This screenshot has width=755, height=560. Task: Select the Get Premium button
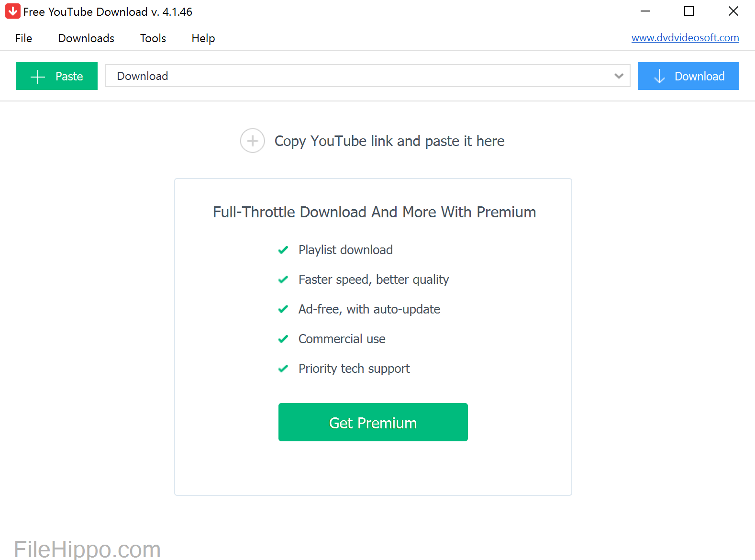tap(373, 422)
